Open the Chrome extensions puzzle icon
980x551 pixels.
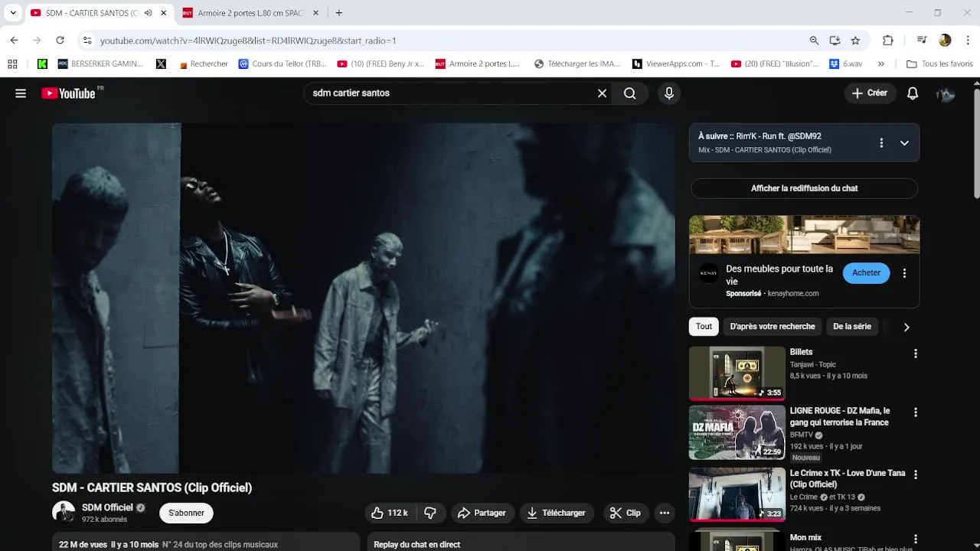[x=888, y=41]
